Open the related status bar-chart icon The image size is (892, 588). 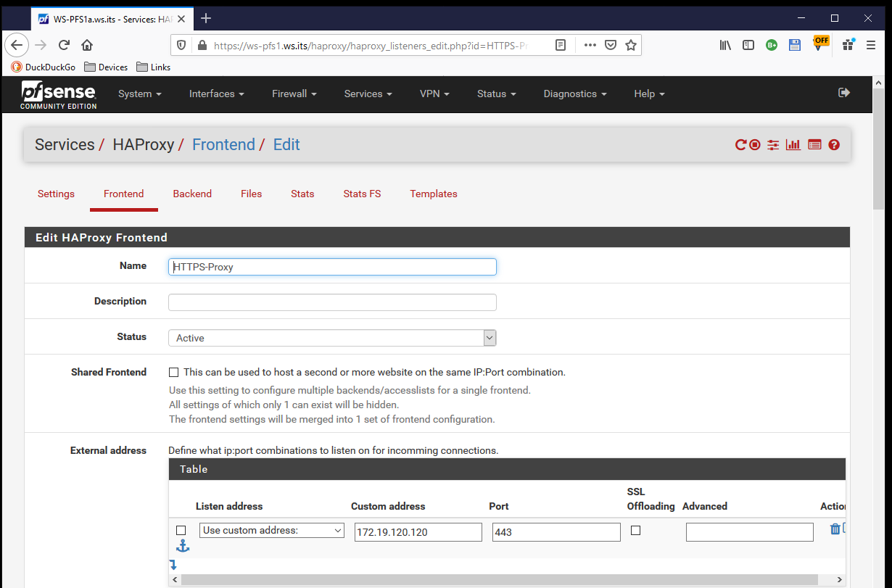tap(793, 145)
